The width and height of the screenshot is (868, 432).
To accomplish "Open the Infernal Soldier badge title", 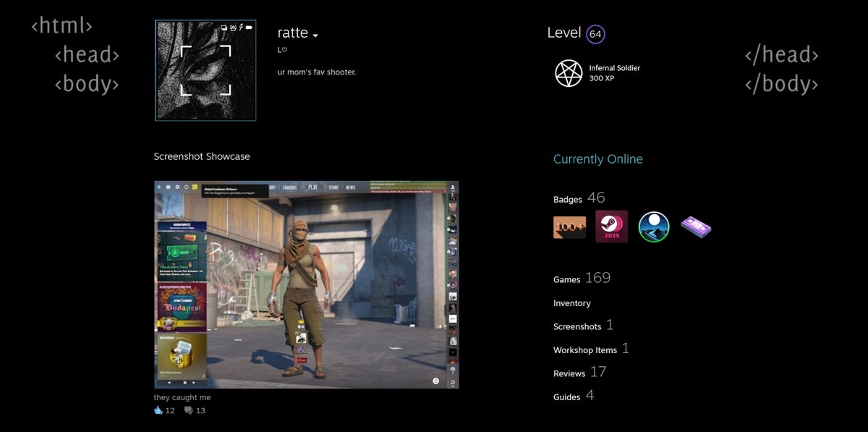I will [x=615, y=68].
